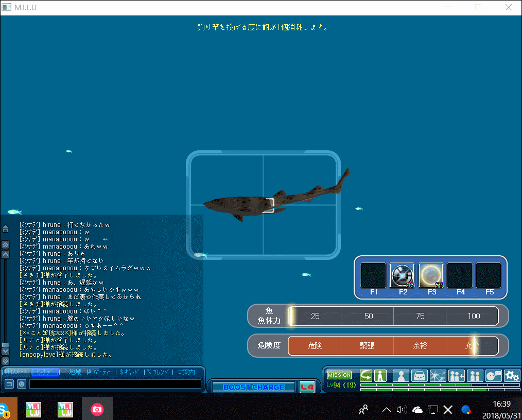Switch to the パーティー chat tab
The width and height of the screenshot is (522, 420).
click(100, 372)
